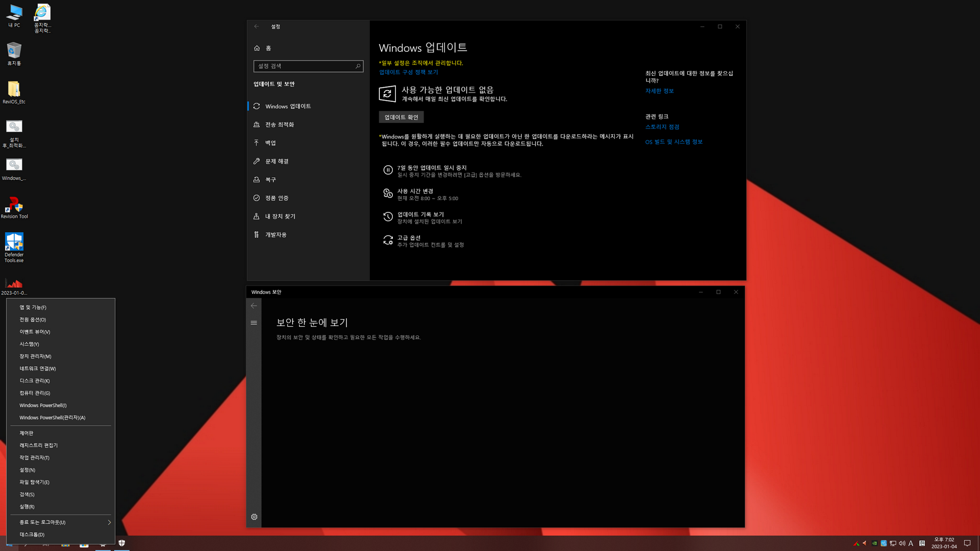
Task: Open the OS 빌드 및 시스템 정보 link
Action: pyautogui.click(x=674, y=142)
